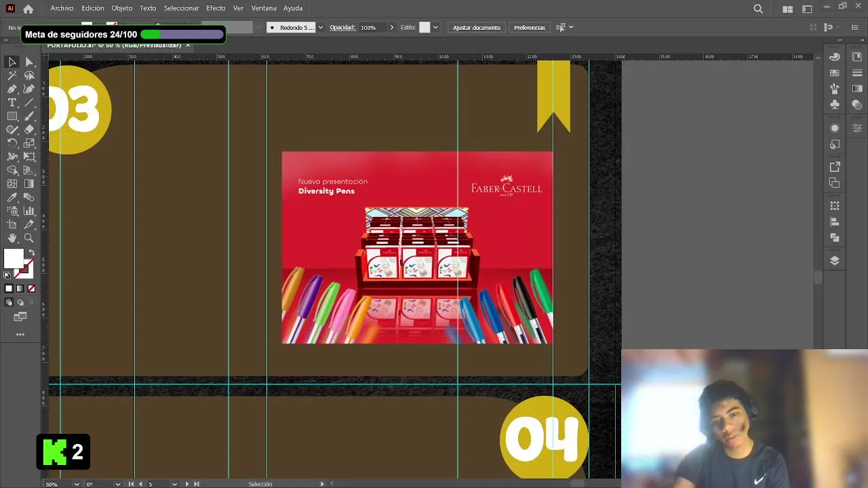Viewport: 868px width, 488px height.
Task: Select the Free Transform tool
Action: pyautogui.click(x=29, y=157)
